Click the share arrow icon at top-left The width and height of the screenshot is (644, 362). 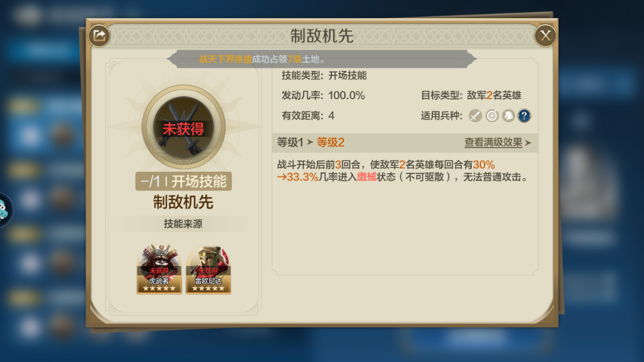point(99,36)
